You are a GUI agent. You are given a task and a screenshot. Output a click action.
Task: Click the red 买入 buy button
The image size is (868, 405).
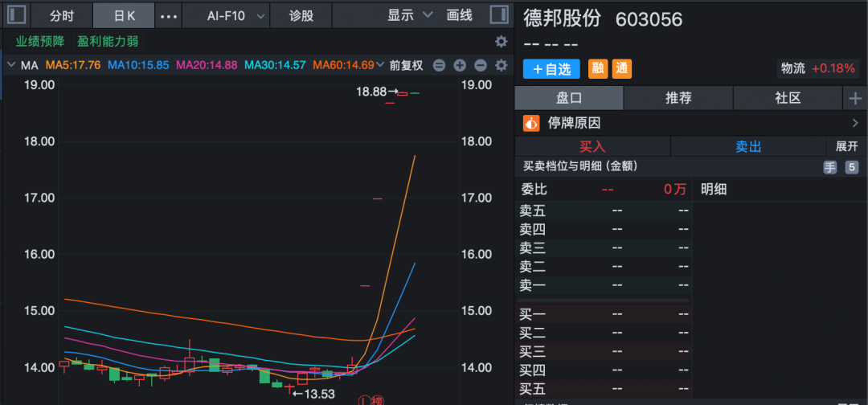click(592, 146)
